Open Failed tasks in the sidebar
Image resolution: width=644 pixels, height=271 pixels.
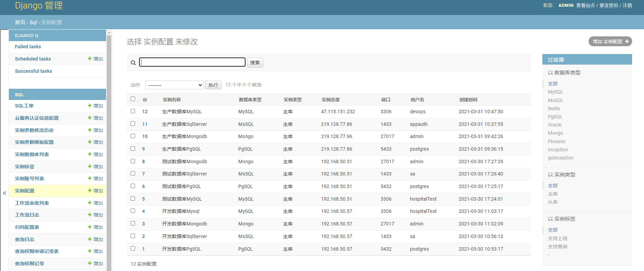28,47
